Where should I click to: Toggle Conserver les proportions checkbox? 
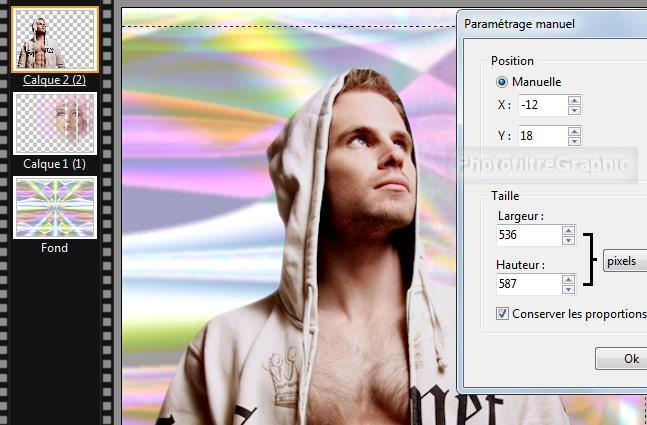tap(503, 314)
